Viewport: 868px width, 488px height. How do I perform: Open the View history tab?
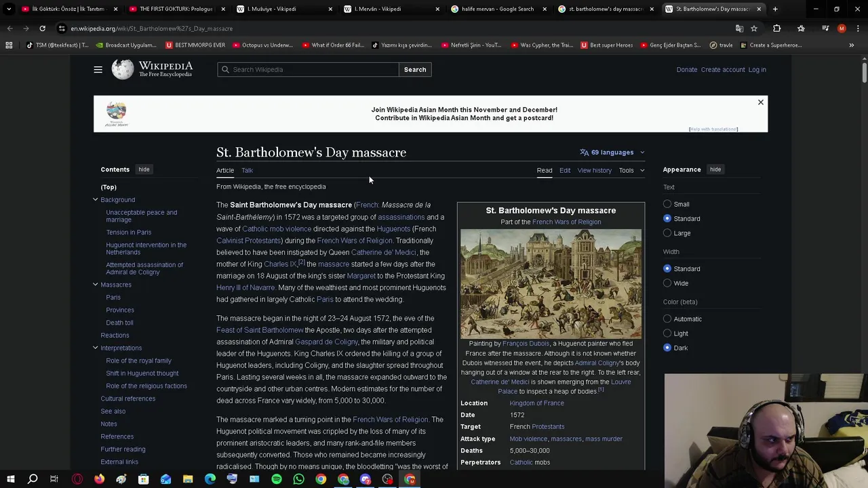(x=595, y=170)
